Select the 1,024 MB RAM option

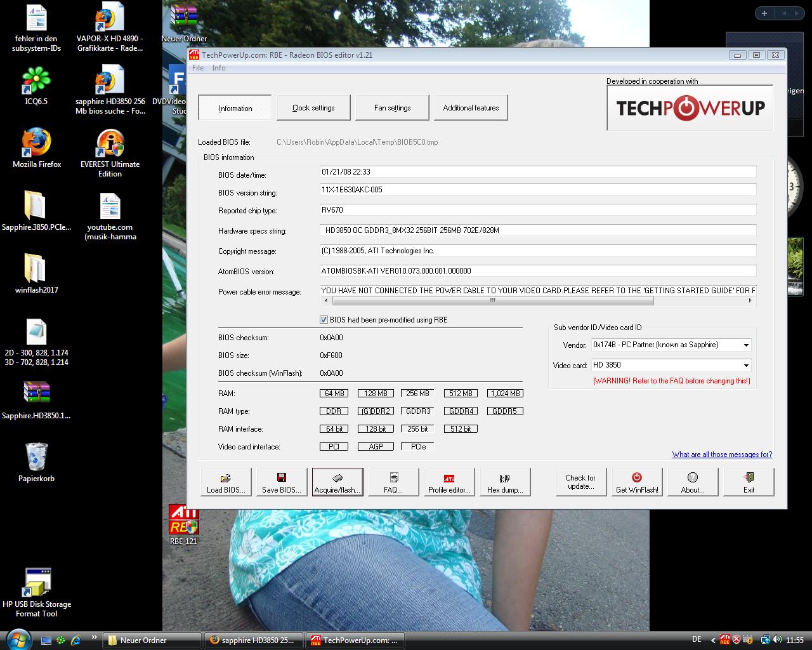(505, 394)
